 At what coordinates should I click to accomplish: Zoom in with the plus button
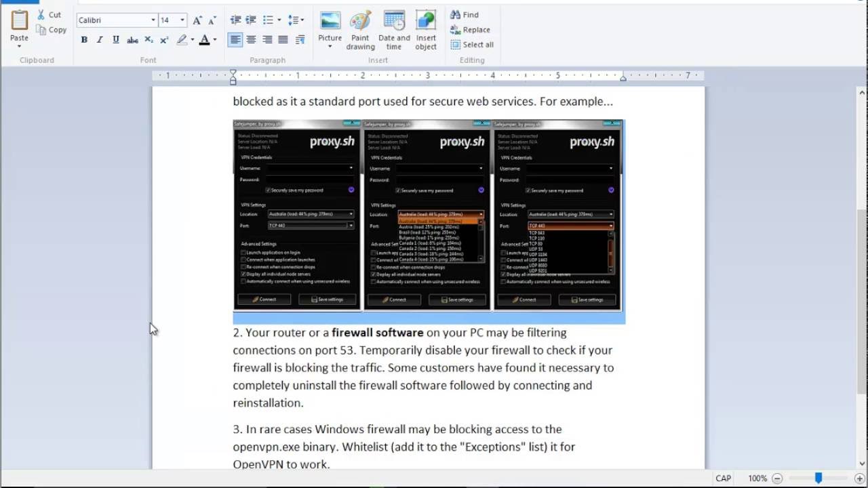tap(859, 479)
